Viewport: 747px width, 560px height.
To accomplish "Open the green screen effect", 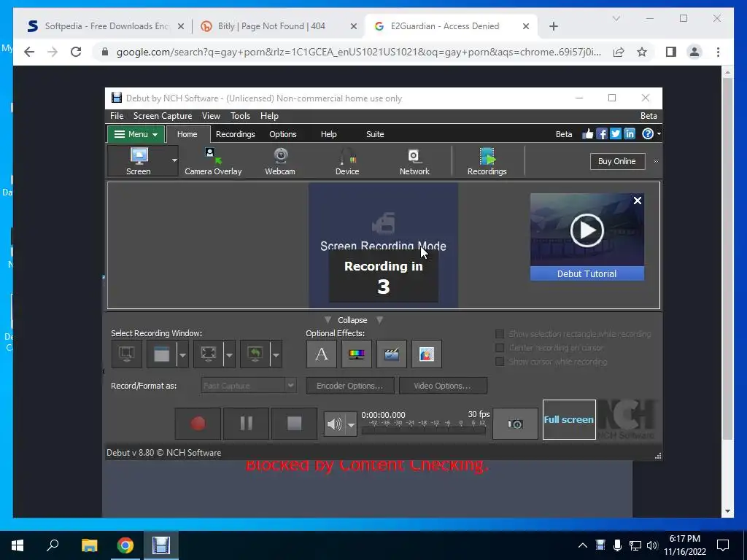I will [x=426, y=354].
